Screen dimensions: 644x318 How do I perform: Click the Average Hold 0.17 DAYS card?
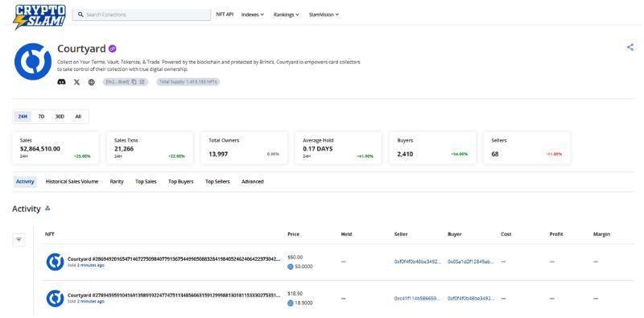(x=338, y=148)
